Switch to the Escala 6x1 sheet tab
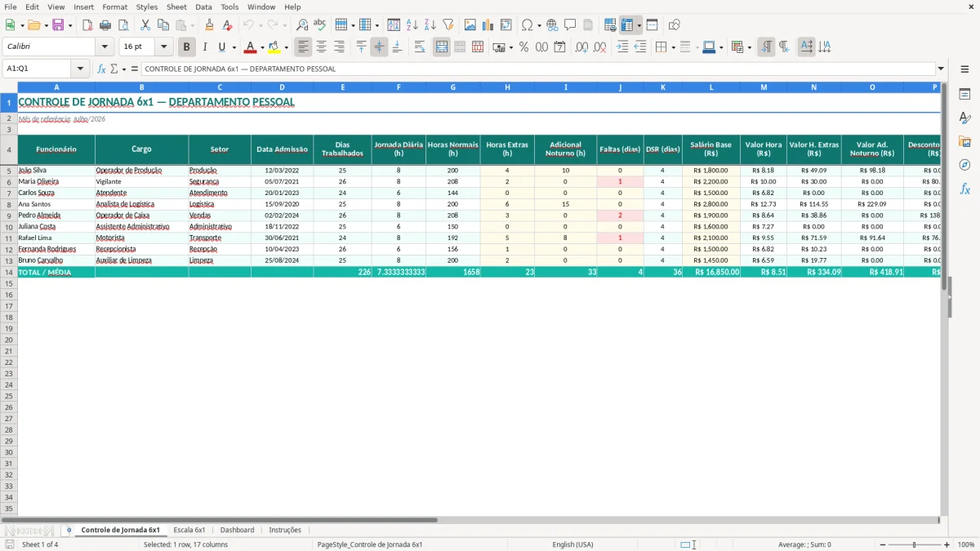The image size is (980, 551). click(x=189, y=530)
